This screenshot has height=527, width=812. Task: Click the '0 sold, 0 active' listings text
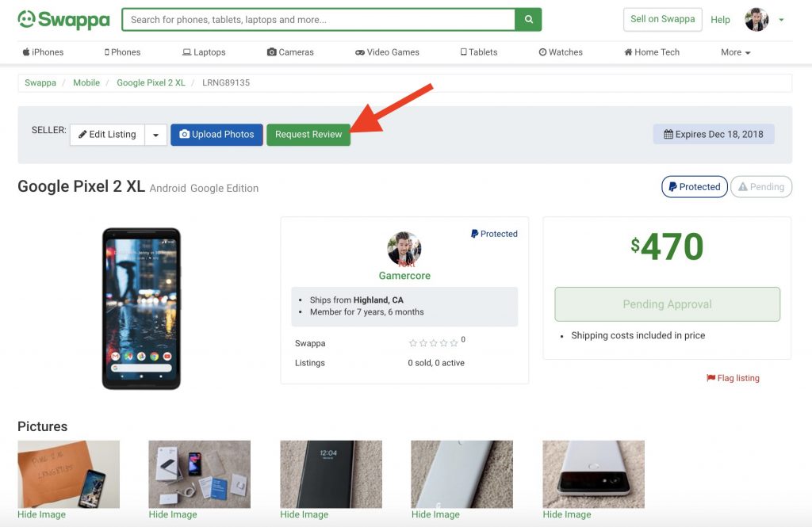click(x=436, y=363)
